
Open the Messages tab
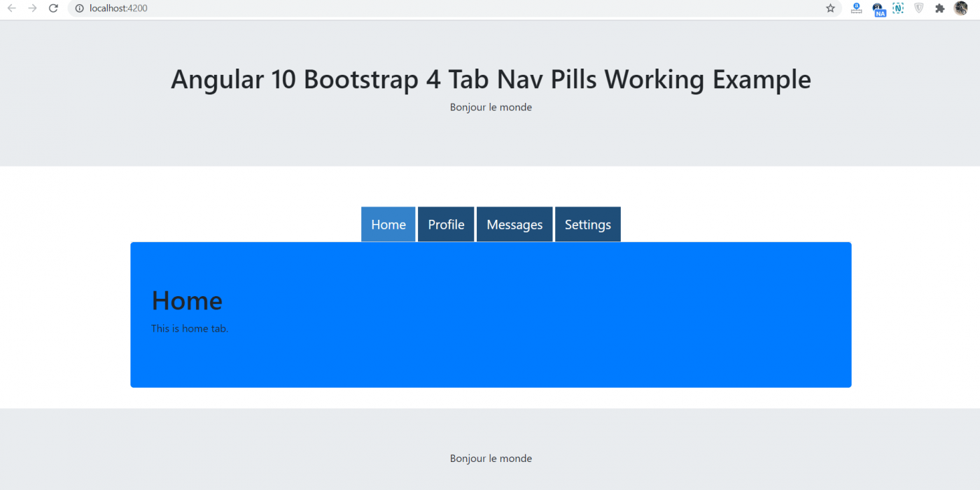click(514, 224)
